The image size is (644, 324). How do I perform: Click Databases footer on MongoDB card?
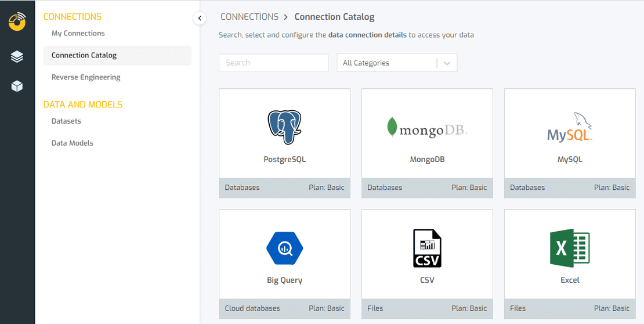click(385, 188)
